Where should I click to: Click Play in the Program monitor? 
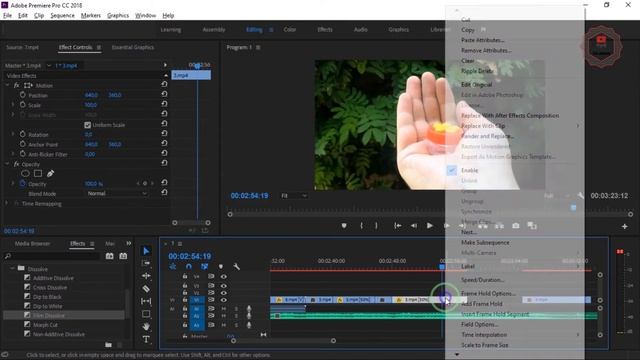pos(429,226)
